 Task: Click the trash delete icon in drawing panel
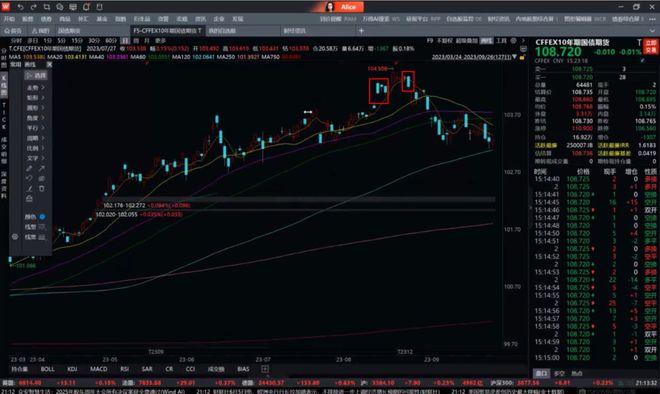[x=42, y=189]
